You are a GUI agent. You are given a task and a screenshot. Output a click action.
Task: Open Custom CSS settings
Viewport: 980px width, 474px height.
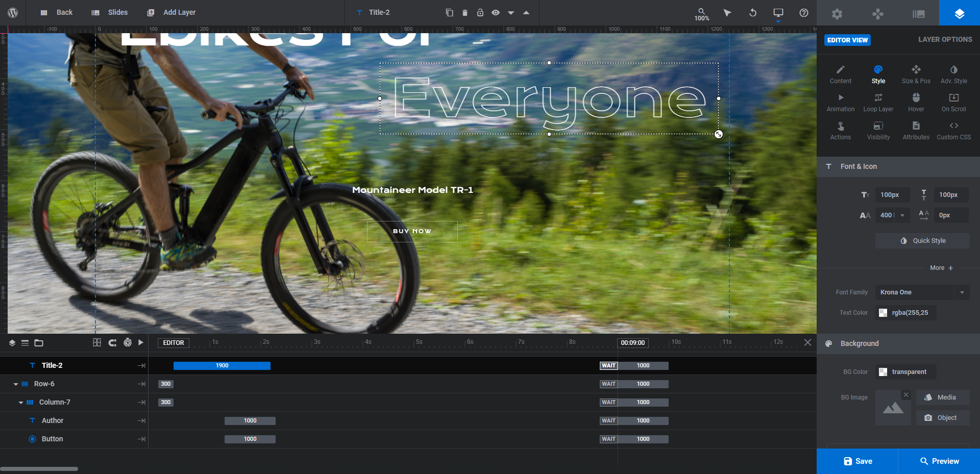point(954,131)
